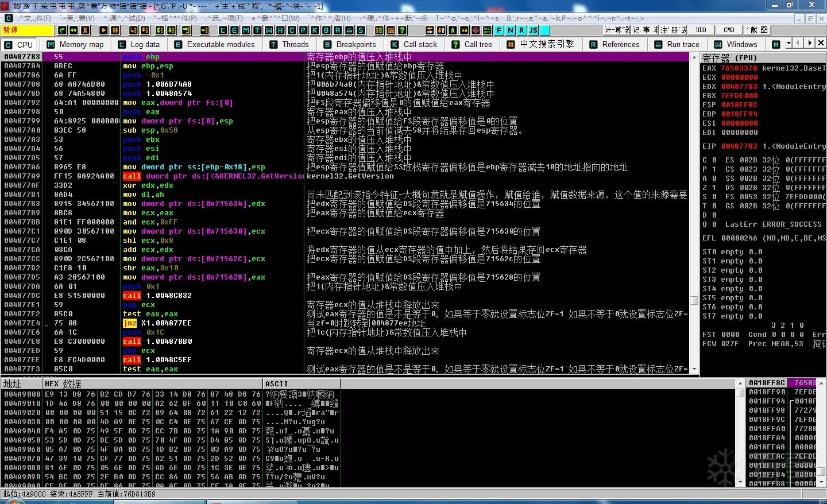Switch to the Memory map tab
This screenshot has width=827, height=504.
76,44
